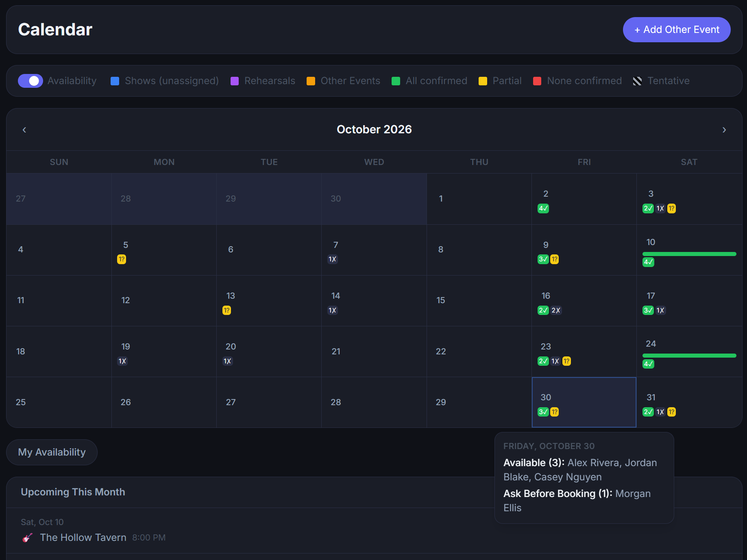This screenshot has width=747, height=560.
Task: Click the 2✓ badge on October 31
Action: point(648,412)
